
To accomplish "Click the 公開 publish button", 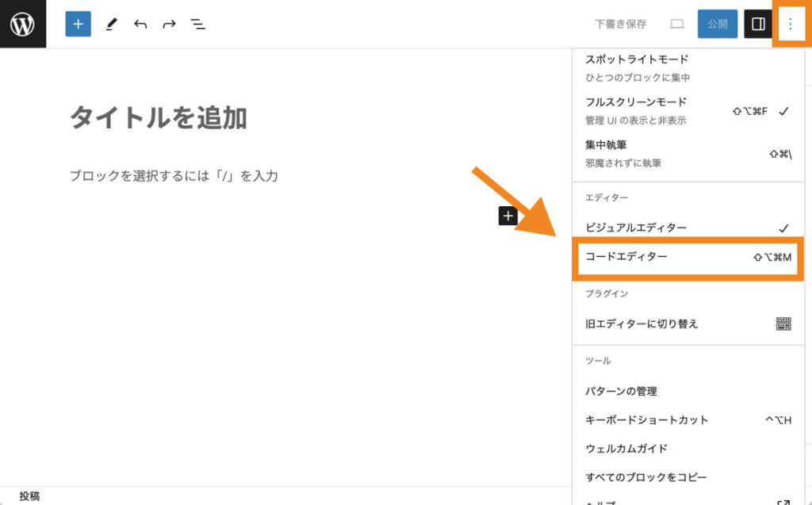I will (717, 24).
